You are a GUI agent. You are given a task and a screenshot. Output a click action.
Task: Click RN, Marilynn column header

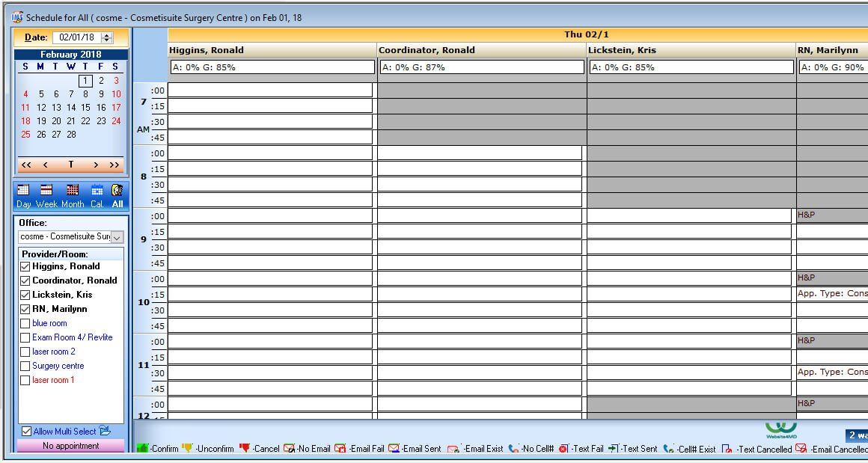click(833, 50)
